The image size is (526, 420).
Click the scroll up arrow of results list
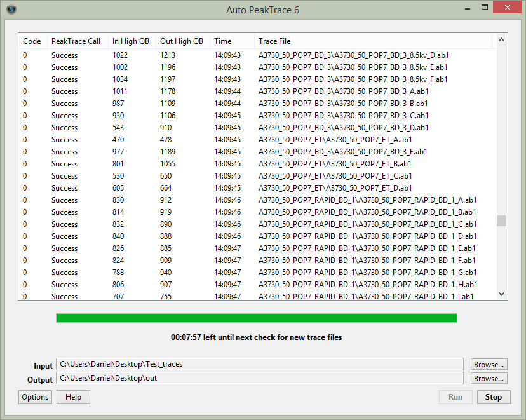[501, 39]
